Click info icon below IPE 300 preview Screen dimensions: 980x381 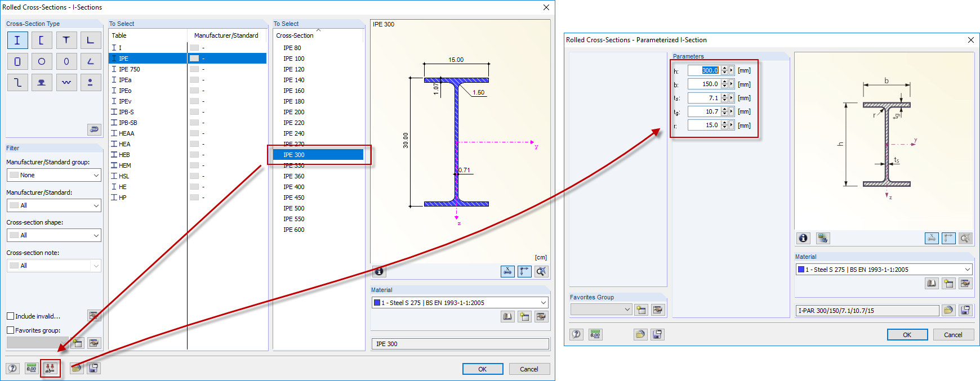(379, 271)
